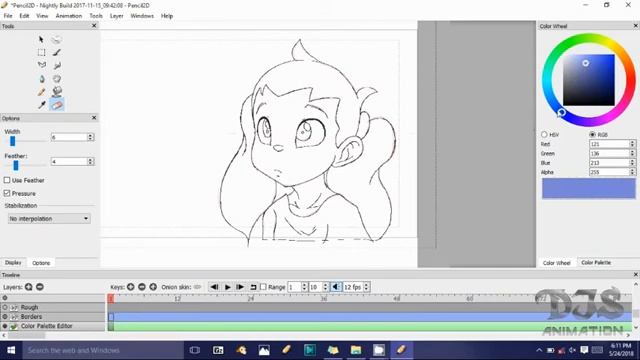Click the Feather slider handle
This screenshot has width=640, height=360.
(x=16, y=165)
